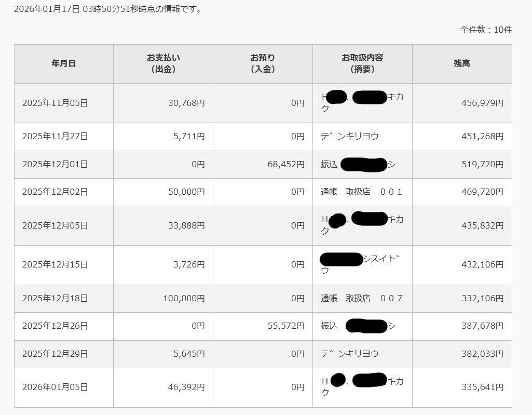Click the お取扱内容(摘要) column header

click(x=362, y=63)
